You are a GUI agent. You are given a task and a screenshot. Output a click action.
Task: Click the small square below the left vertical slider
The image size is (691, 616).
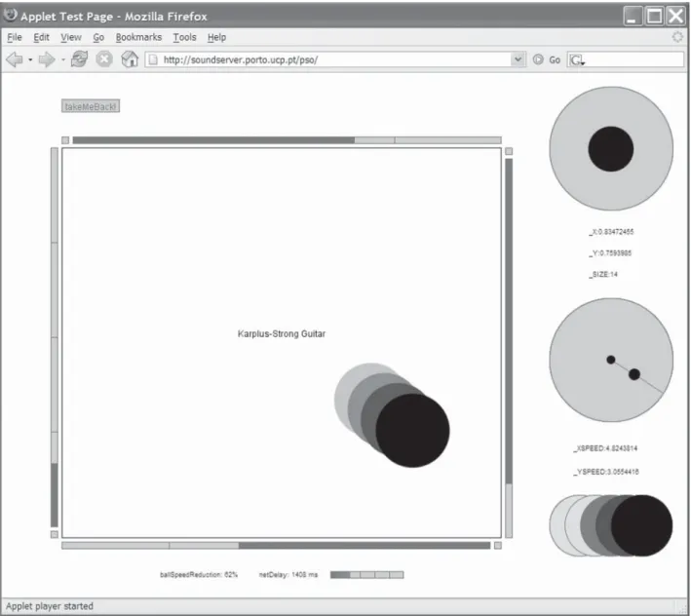coord(55,534)
